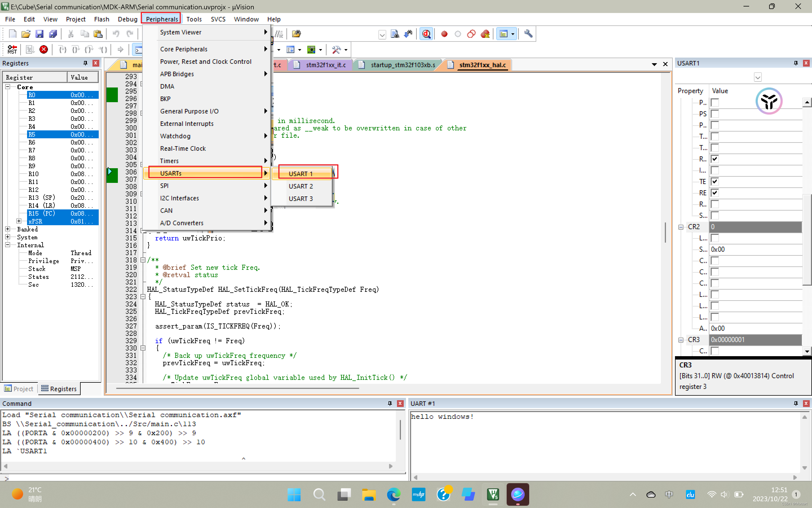
Task: Click the red Stop execution icon
Action: pos(44,50)
